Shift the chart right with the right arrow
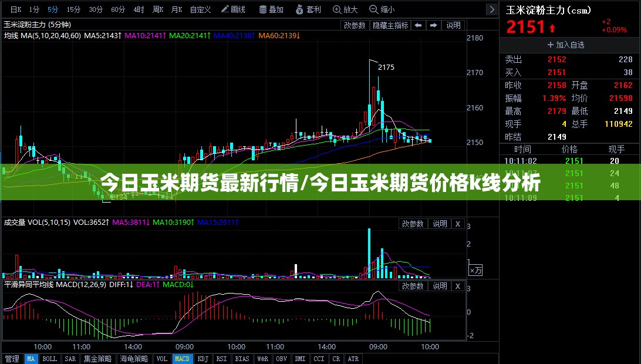Viewport: 641px width, 364px height. click(x=433, y=25)
